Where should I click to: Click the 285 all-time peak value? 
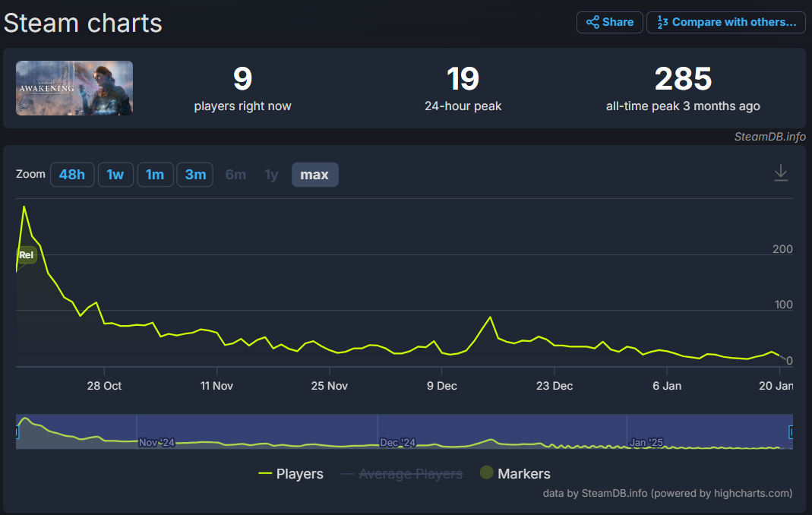pyautogui.click(x=683, y=79)
